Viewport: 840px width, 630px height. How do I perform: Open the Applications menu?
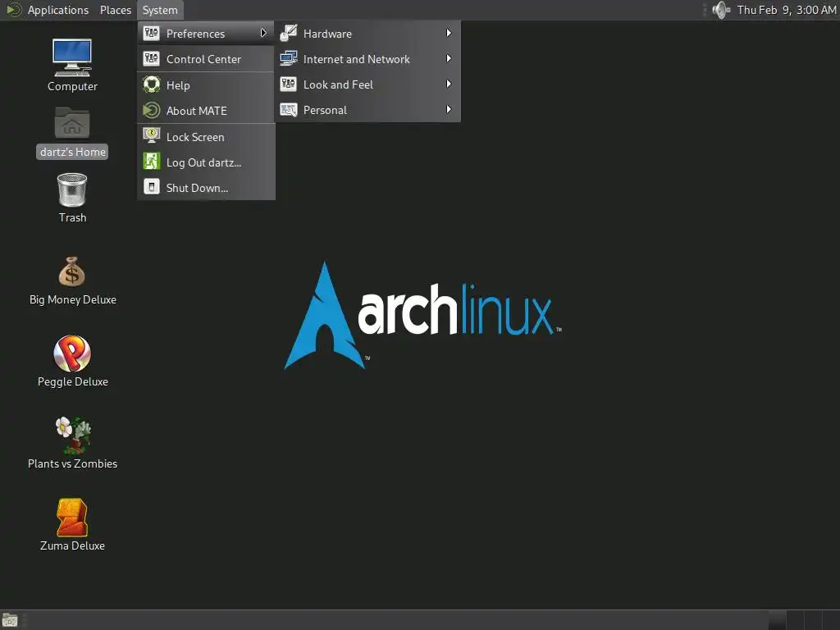click(x=58, y=10)
